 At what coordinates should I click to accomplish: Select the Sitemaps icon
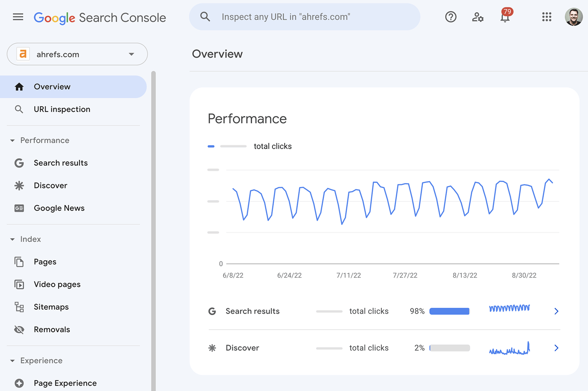[19, 307]
